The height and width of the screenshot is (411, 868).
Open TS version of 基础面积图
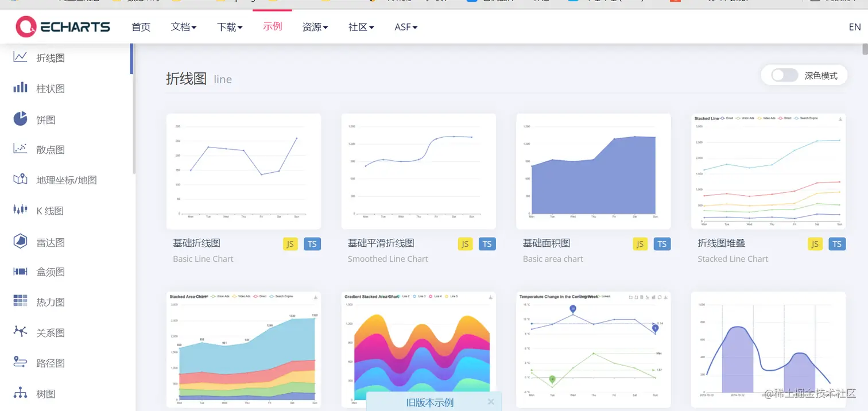(662, 244)
